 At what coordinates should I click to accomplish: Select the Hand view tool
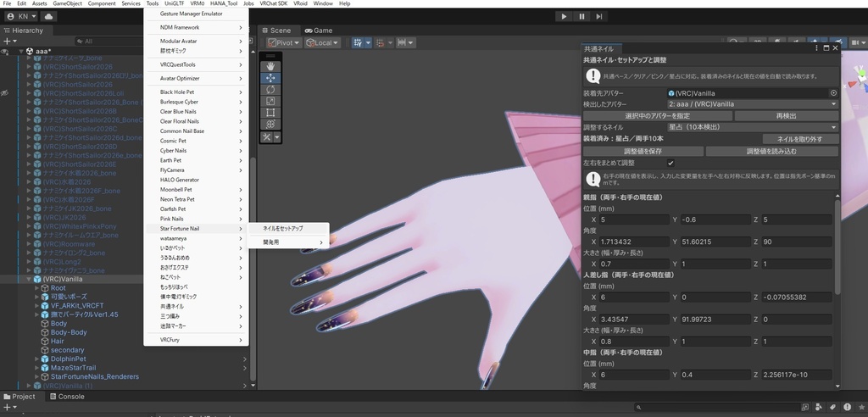click(270, 66)
